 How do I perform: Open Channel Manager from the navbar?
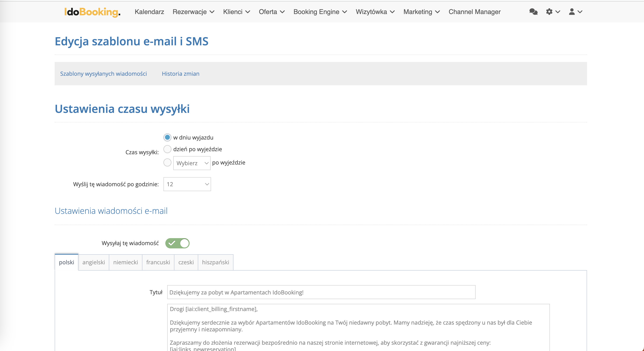pos(474,12)
